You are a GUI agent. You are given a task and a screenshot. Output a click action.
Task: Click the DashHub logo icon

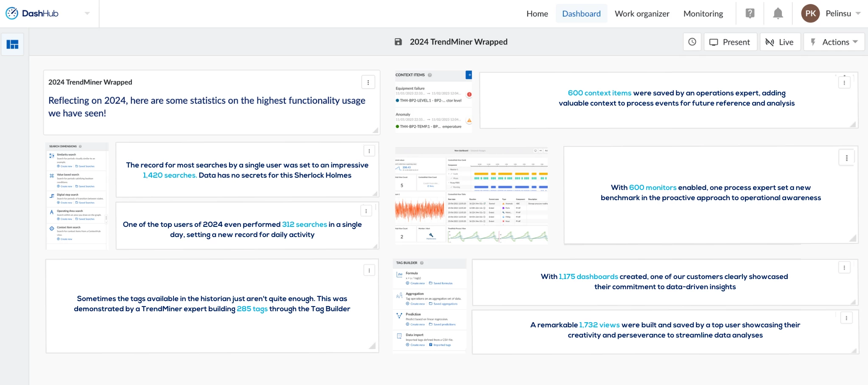click(12, 14)
